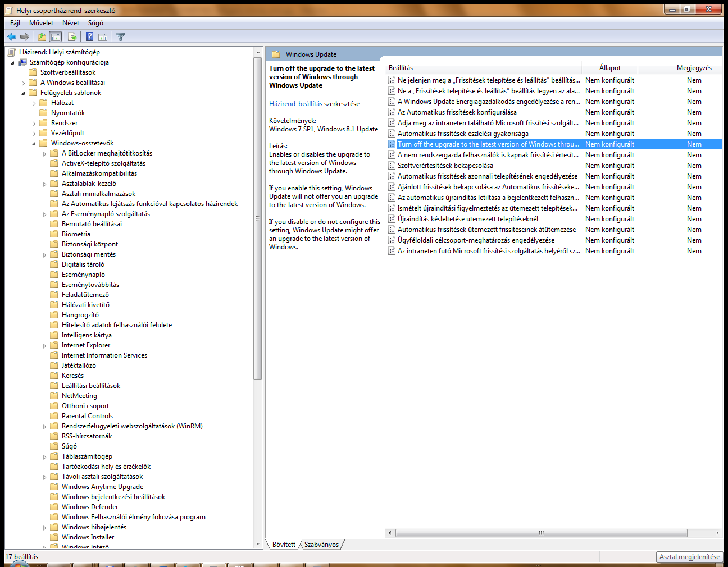
Task: Select the RSS-hírcsatornák tree item
Action: 87,436
